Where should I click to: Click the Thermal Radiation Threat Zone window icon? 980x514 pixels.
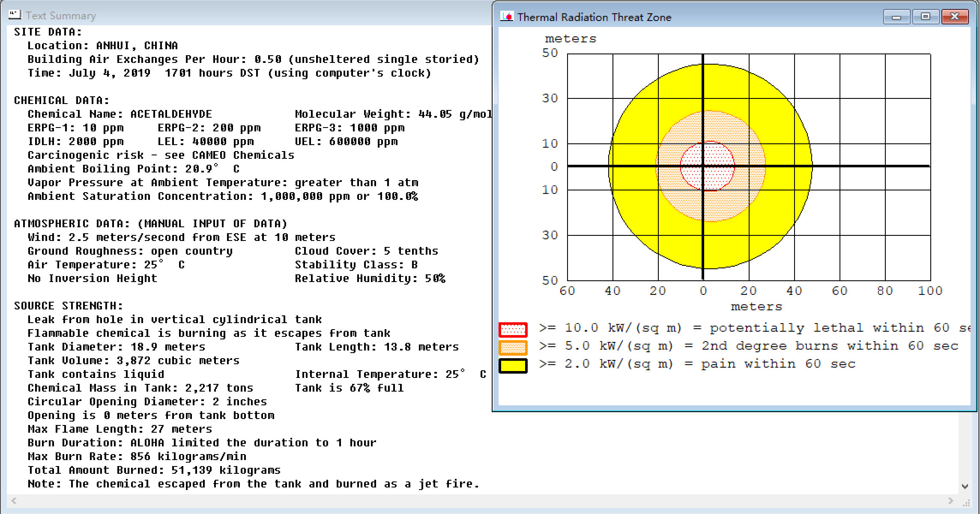pyautogui.click(x=507, y=17)
